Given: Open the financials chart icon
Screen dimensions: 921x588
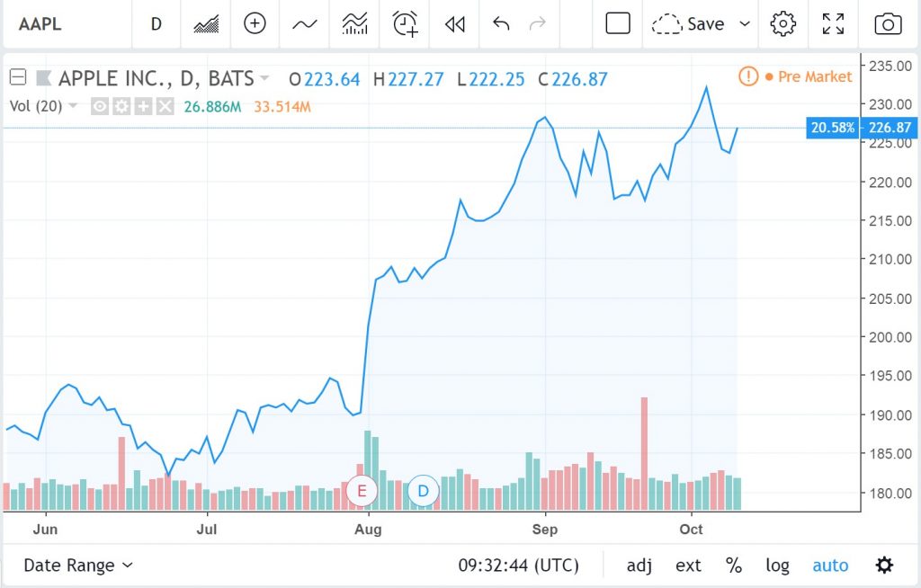Looking at the screenshot, I should point(354,23).
